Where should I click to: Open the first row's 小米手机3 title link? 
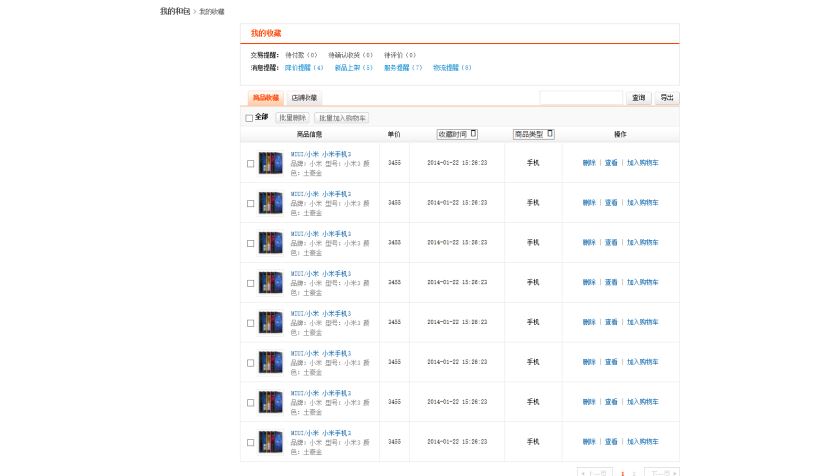click(x=321, y=154)
